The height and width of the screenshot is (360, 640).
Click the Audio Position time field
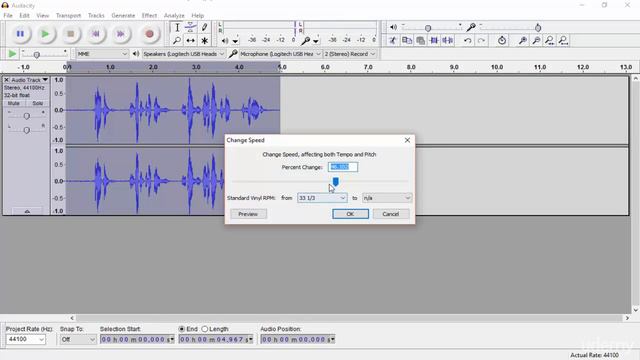pos(298,339)
